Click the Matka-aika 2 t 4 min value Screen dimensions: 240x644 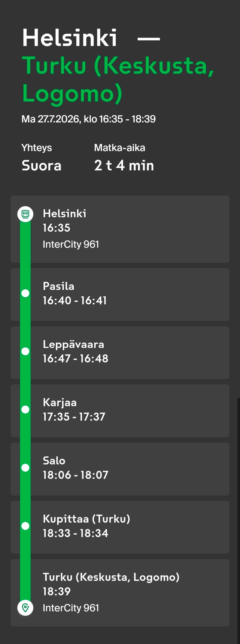[124, 165]
